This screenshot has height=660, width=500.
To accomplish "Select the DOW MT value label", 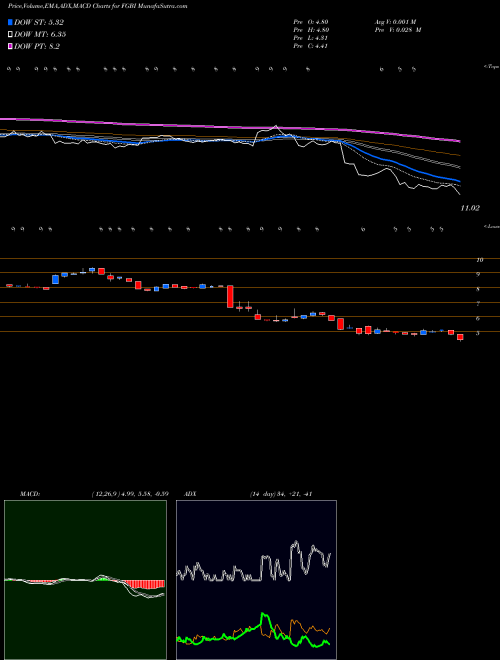I will point(40,34).
